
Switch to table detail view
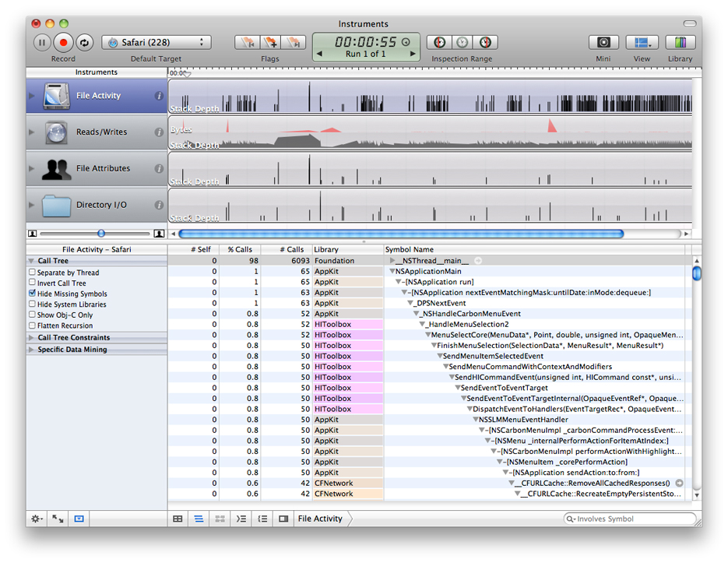[x=178, y=519]
